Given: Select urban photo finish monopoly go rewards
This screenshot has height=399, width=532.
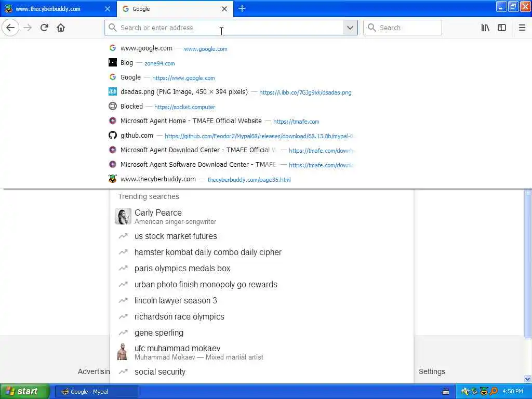Looking at the screenshot, I should [262, 284].
